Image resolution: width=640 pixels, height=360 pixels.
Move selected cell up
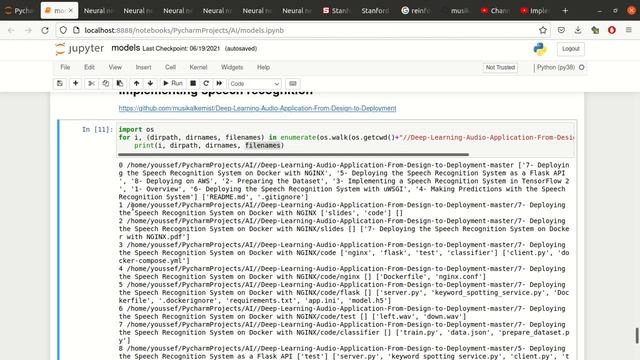pyautogui.click(x=136, y=83)
